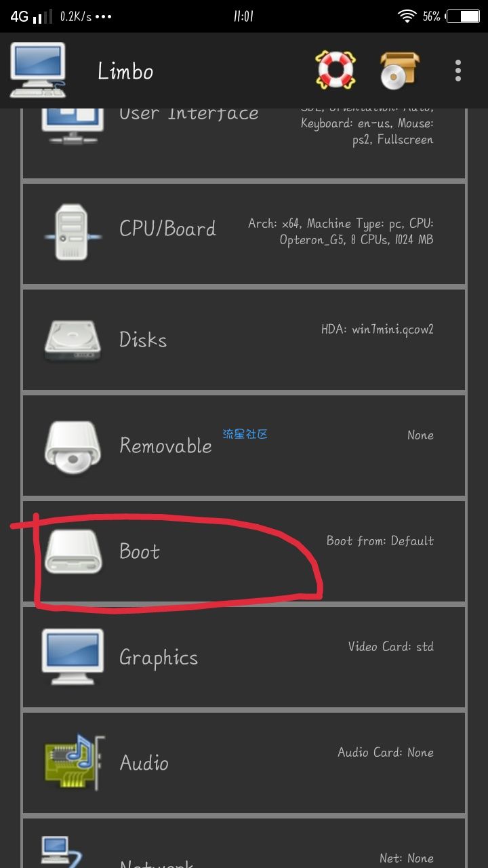Viewport: 488px width, 868px height.
Task: Tap the Removable CD drive icon
Action: 73,446
